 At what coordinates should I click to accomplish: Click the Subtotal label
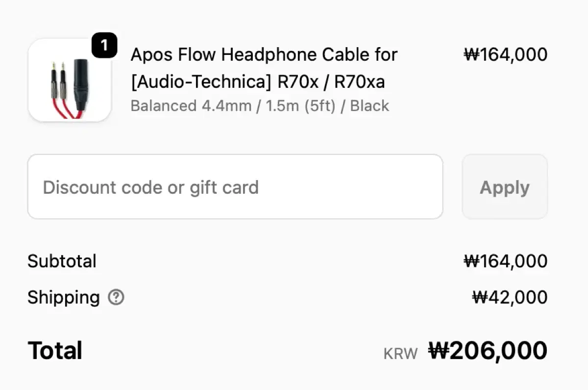tap(62, 261)
